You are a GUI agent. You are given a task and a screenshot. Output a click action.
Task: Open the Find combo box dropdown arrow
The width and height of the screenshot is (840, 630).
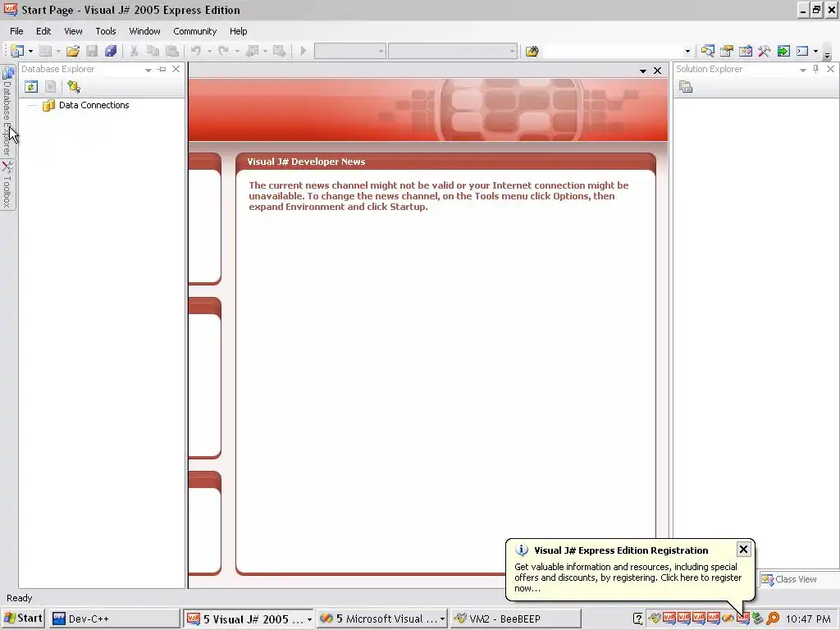(x=687, y=52)
